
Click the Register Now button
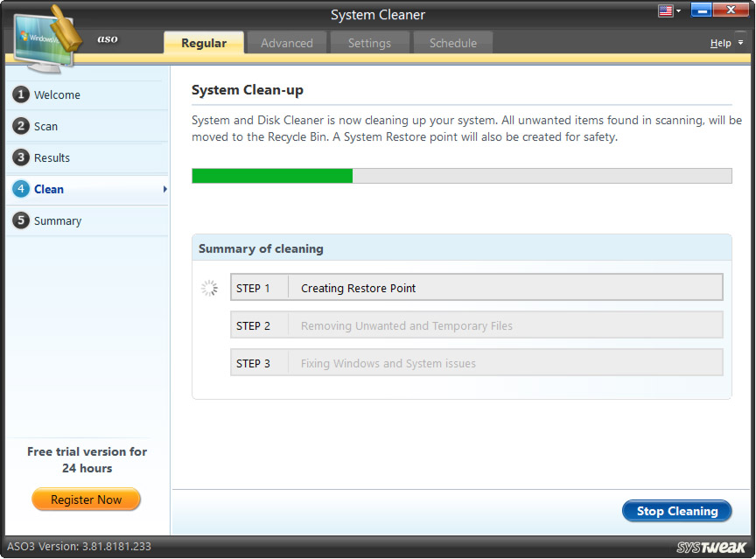[86, 499]
